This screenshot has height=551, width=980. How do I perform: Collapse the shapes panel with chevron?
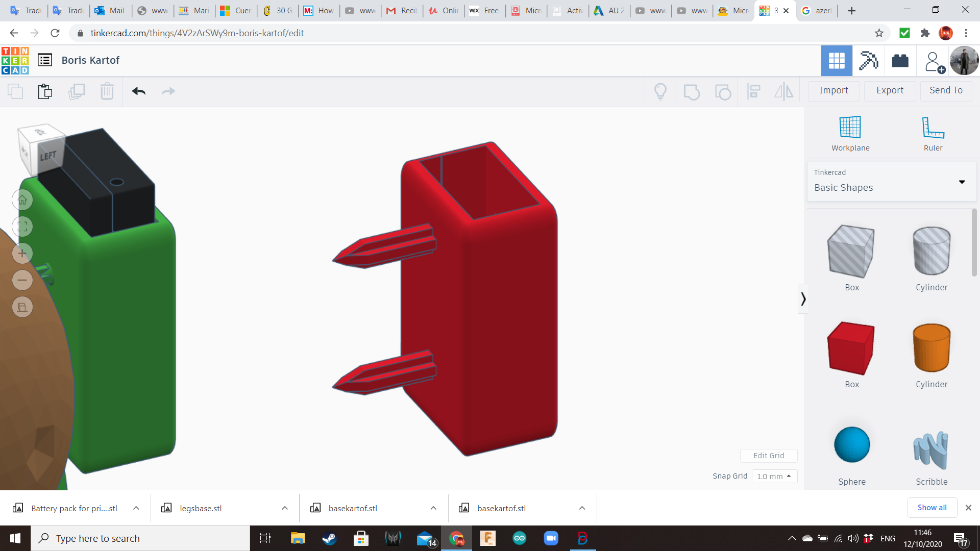pos(803,299)
